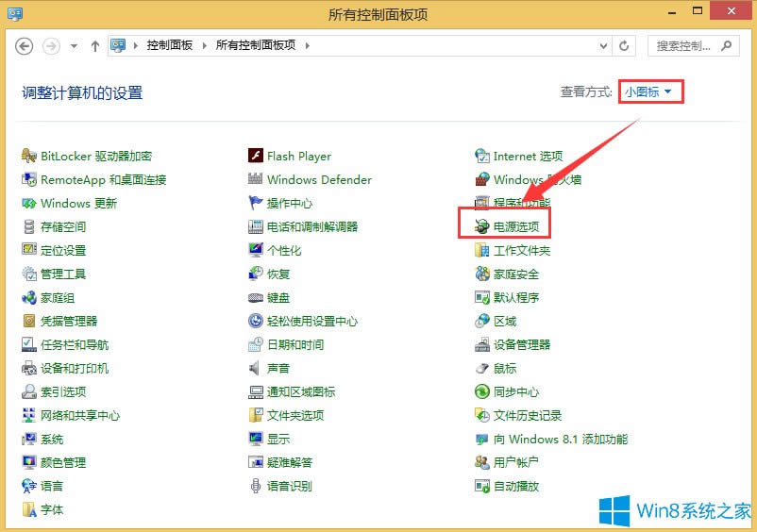Open recent locations arrow beside Forward
This screenshot has height=532, width=757.
click(74, 46)
